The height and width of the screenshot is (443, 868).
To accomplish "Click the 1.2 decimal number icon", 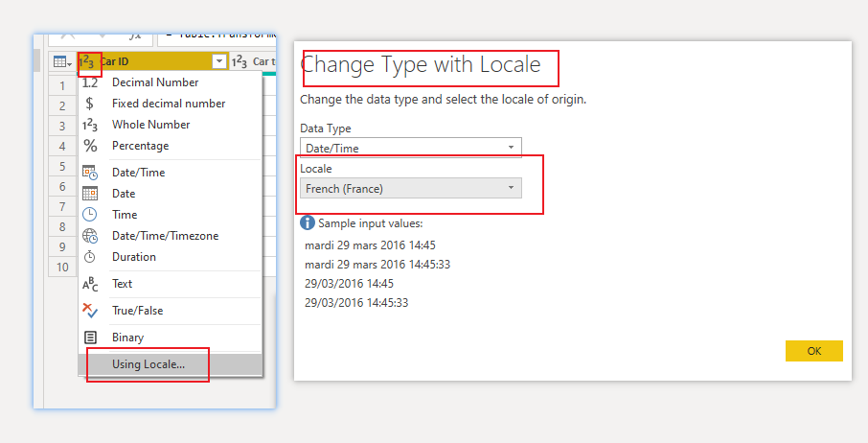I will point(90,83).
